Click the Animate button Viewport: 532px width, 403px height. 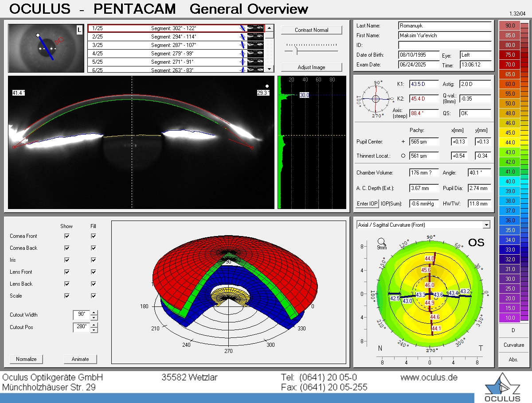pyautogui.click(x=80, y=359)
